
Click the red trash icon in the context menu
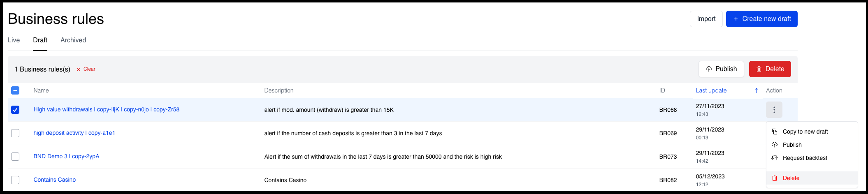(775, 178)
